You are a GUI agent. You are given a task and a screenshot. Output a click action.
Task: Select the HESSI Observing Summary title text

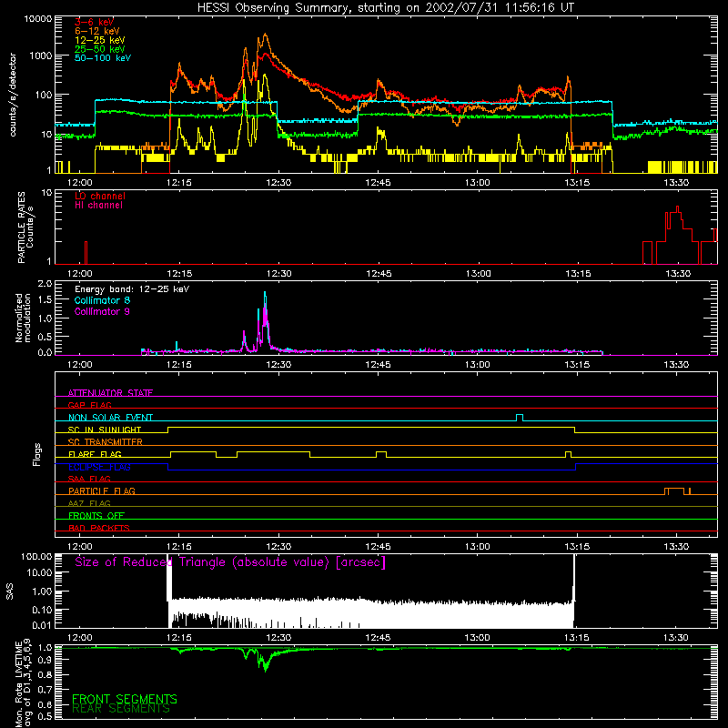(x=386, y=8)
